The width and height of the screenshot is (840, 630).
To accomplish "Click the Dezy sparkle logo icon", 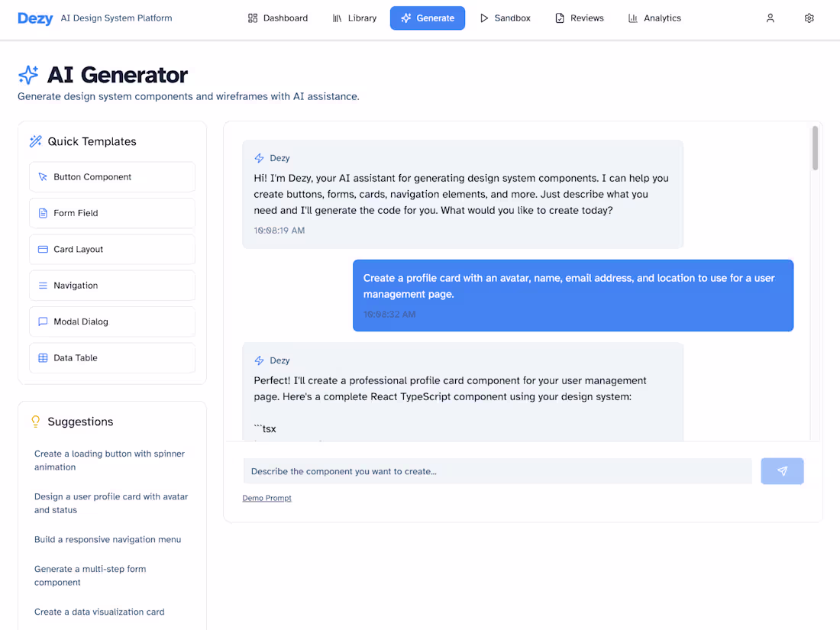I will [x=28, y=75].
